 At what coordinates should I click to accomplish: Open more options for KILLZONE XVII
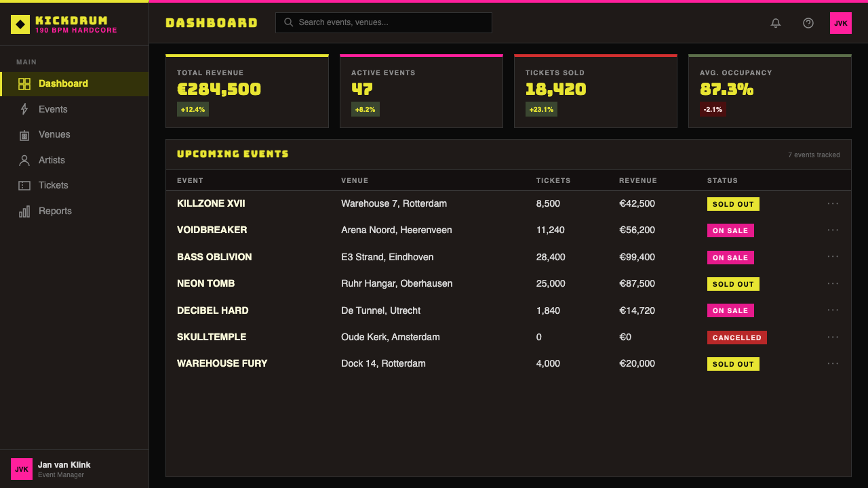833,203
